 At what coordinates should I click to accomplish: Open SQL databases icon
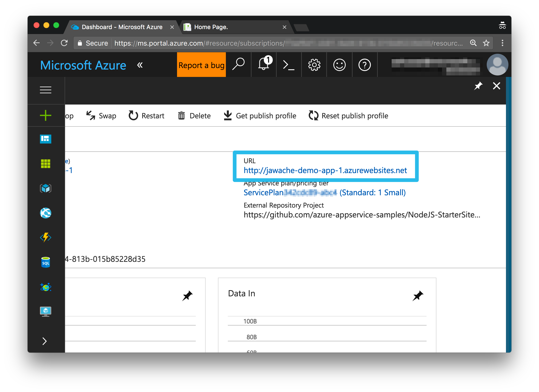tap(46, 262)
